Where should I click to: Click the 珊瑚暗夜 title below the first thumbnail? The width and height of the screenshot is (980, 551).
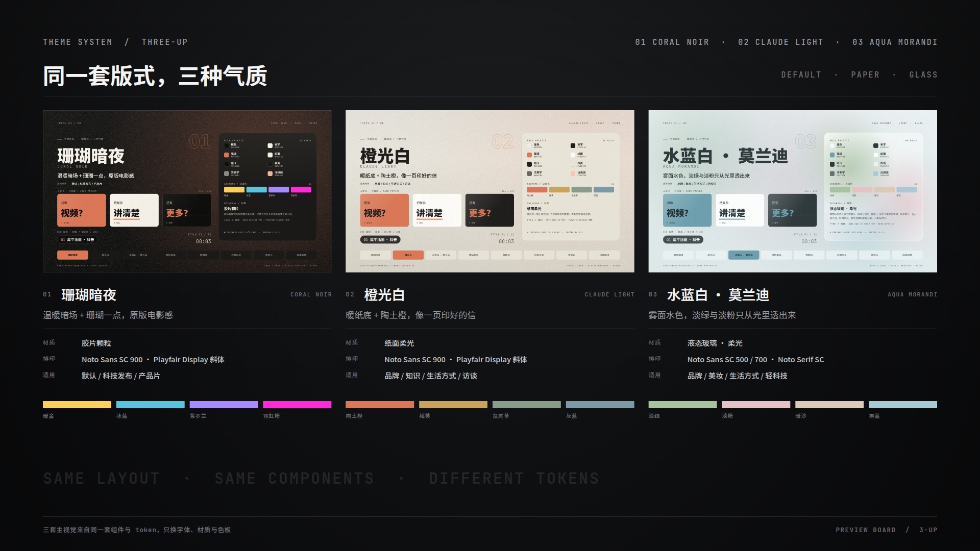coord(89,295)
